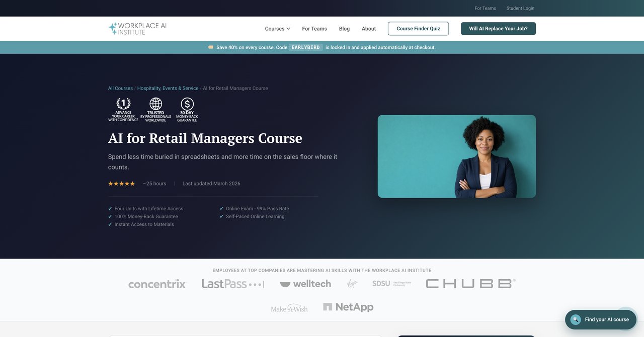Click the AI for Retail Managers Course heading
This screenshot has width=644, height=337.
click(205, 138)
